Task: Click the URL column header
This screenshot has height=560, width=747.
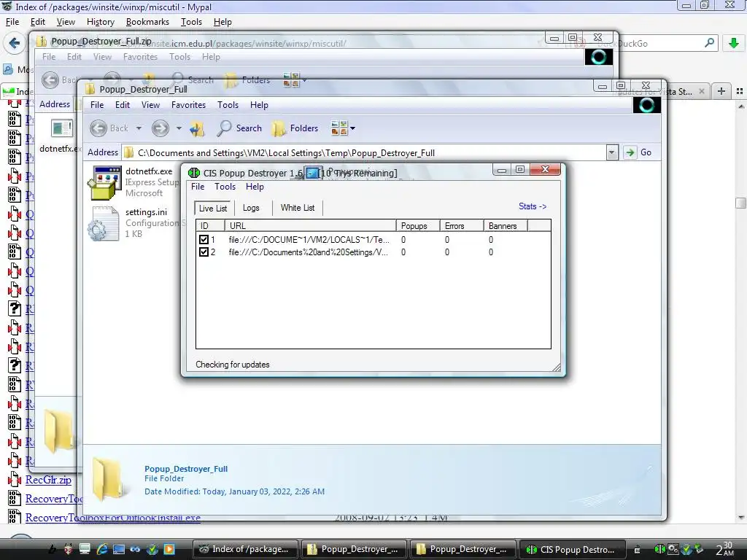Action: tap(309, 226)
